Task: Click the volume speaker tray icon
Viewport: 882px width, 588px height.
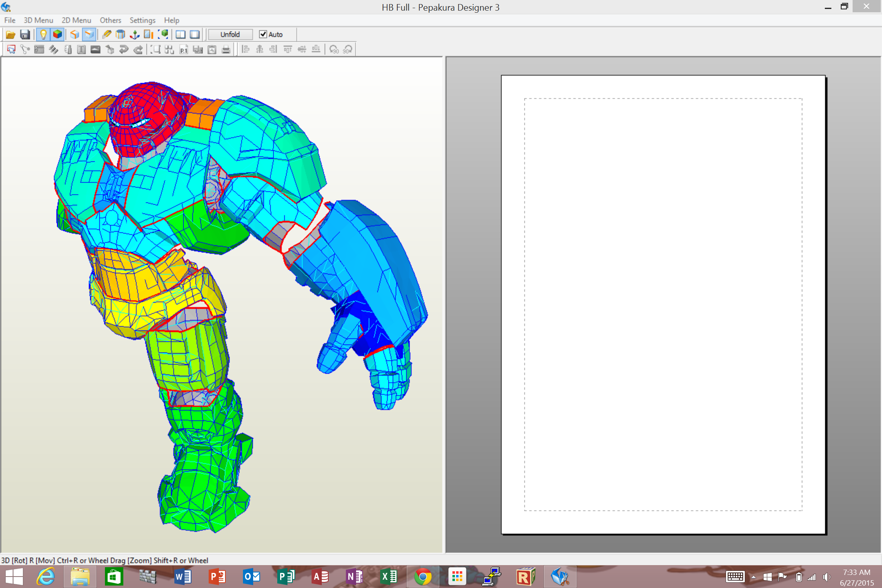Action: (827, 577)
